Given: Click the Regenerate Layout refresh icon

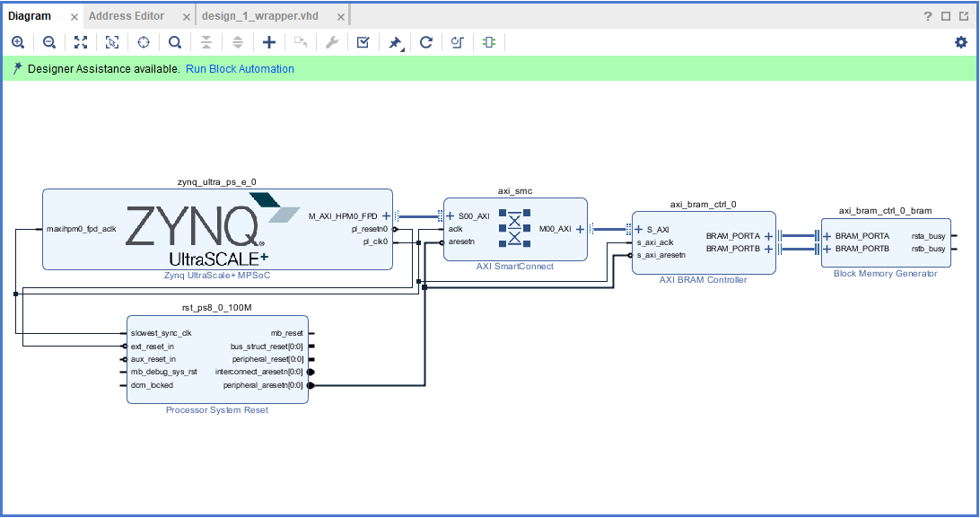Looking at the screenshot, I should 426,42.
